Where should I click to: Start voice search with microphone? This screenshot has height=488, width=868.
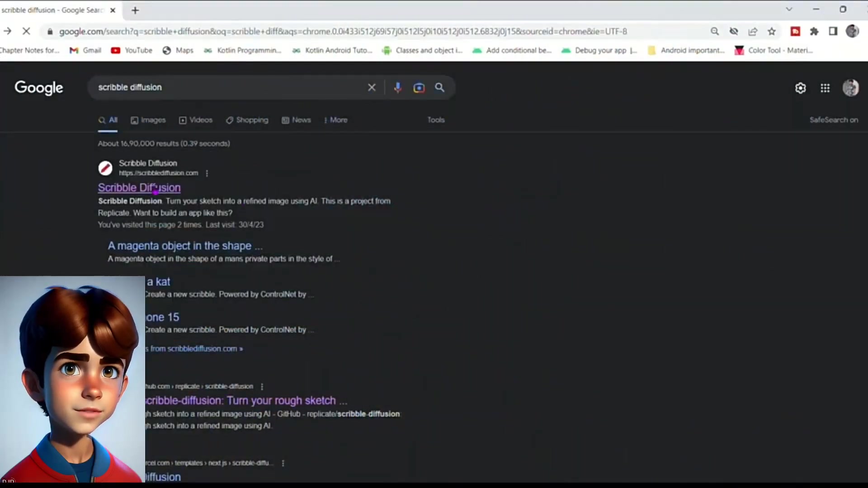[x=398, y=88]
